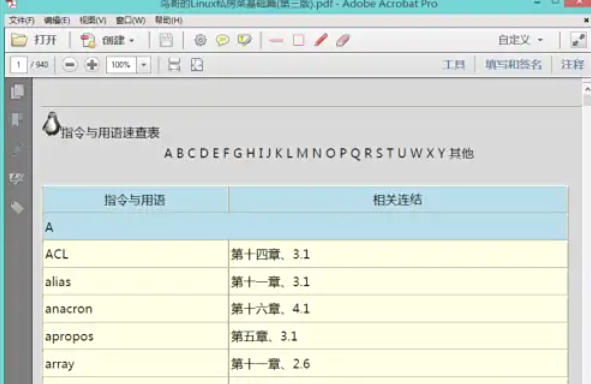Screen dimensions: 591x384
Task: Jump to letter M in index
Action: (x=302, y=153)
